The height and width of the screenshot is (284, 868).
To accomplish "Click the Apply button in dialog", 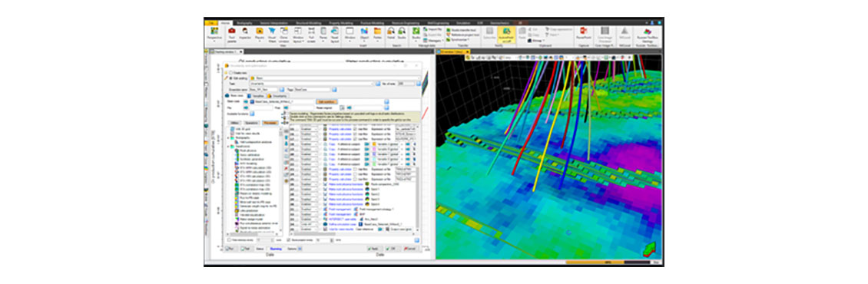I will [x=376, y=249].
